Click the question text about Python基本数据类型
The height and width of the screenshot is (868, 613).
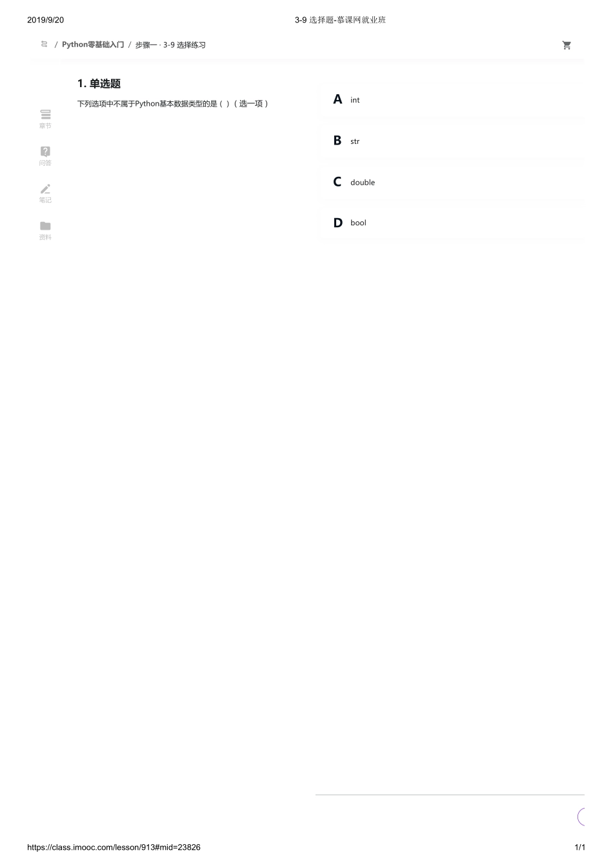click(x=173, y=103)
